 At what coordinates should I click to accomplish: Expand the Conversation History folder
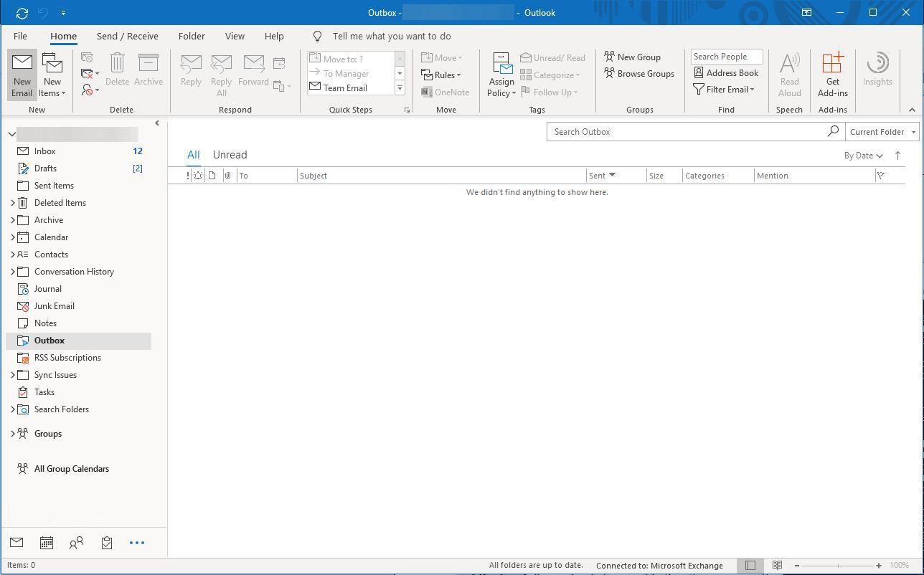point(12,272)
